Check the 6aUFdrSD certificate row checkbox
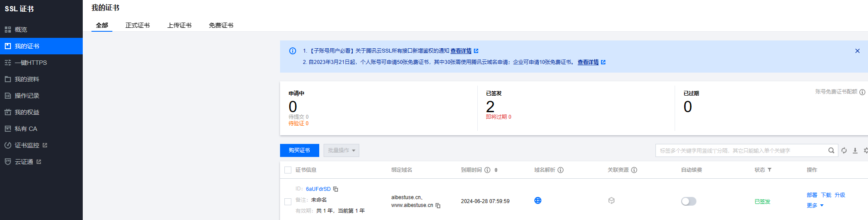Image resolution: width=868 pixels, height=220 pixels. click(x=288, y=202)
